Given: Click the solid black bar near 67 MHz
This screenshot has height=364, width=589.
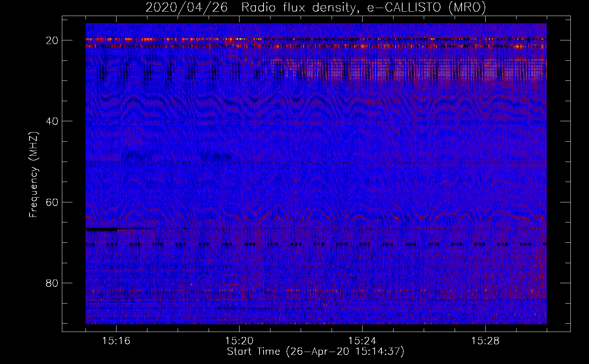Looking at the screenshot, I should click(x=102, y=229).
